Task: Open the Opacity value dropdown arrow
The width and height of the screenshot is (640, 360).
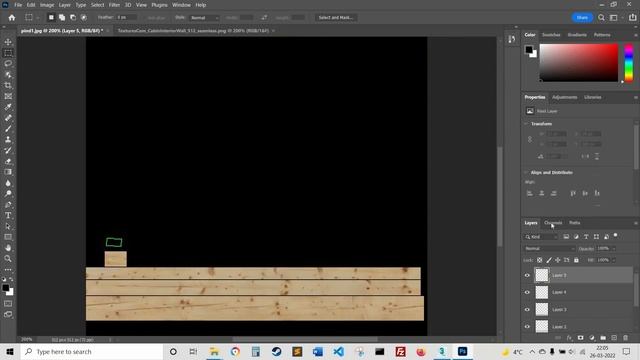Action: [613, 249]
